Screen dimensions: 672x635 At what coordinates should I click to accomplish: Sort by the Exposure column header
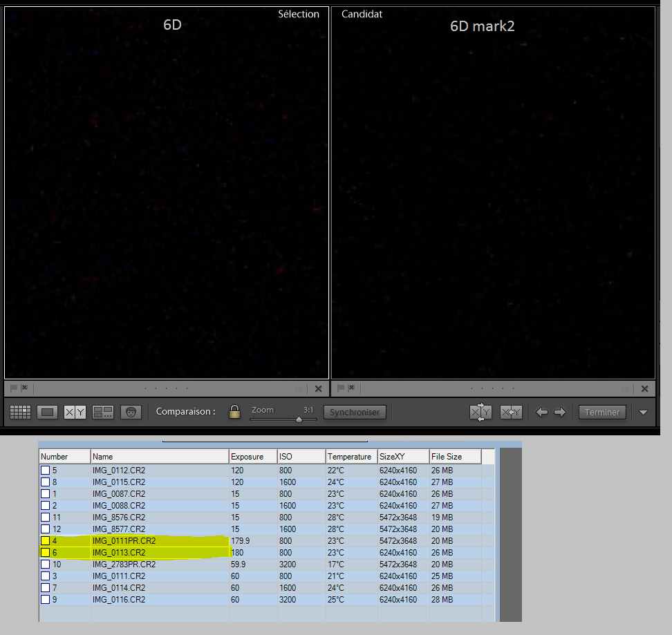click(x=253, y=457)
